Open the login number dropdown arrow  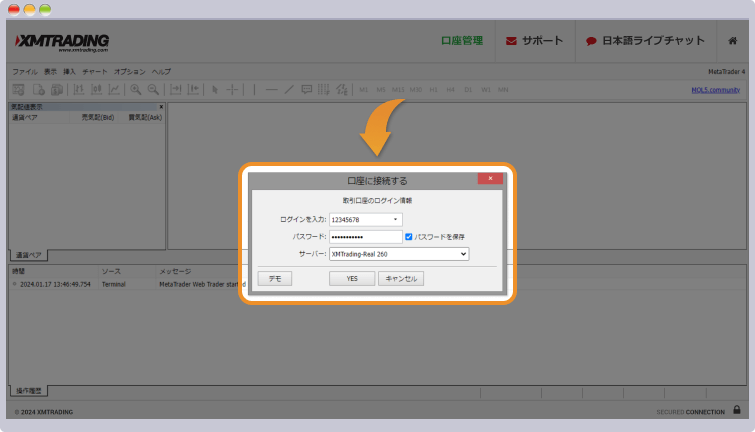pyautogui.click(x=395, y=220)
